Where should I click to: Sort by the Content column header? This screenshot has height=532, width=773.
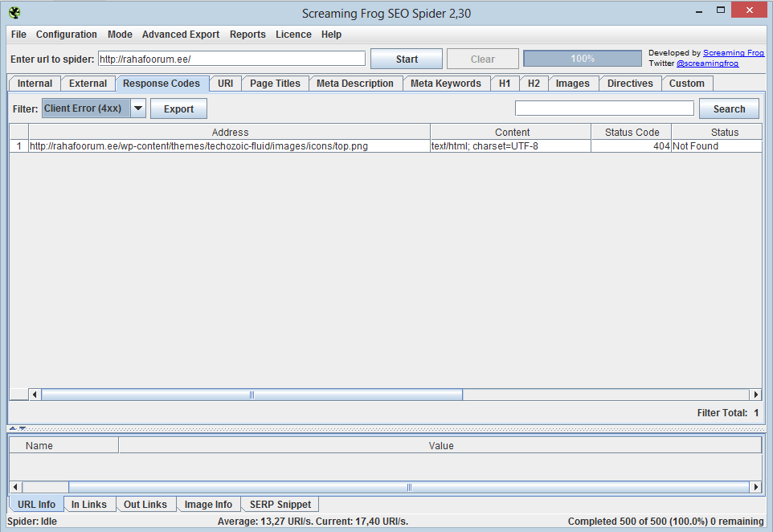click(511, 132)
